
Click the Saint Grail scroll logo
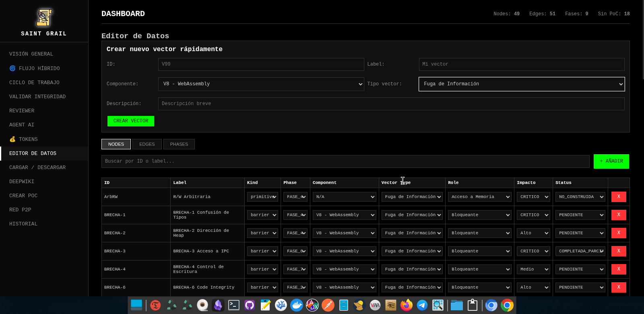[x=44, y=18]
